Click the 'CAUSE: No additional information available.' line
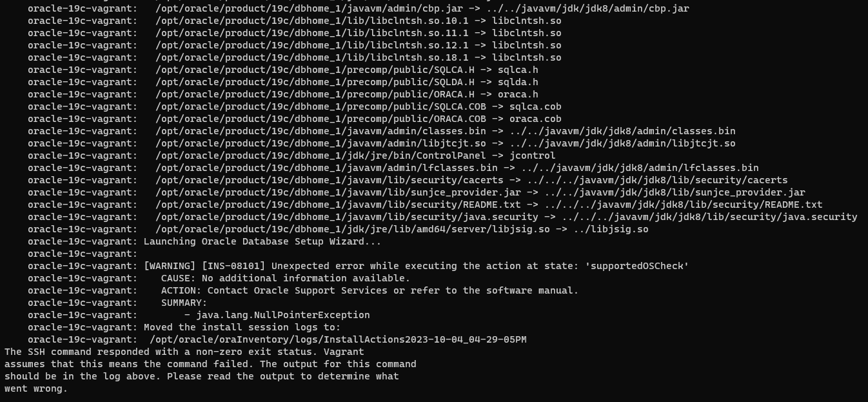 point(285,278)
